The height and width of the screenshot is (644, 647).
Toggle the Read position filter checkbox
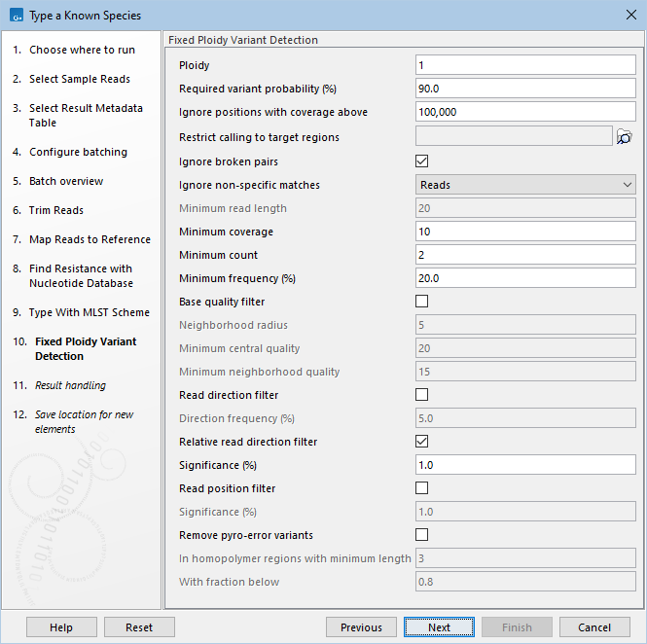click(421, 488)
